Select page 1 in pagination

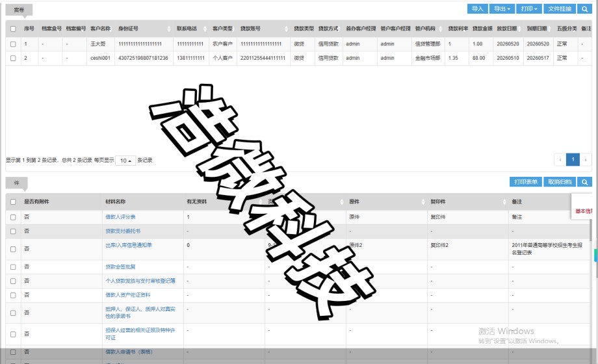pos(573,159)
